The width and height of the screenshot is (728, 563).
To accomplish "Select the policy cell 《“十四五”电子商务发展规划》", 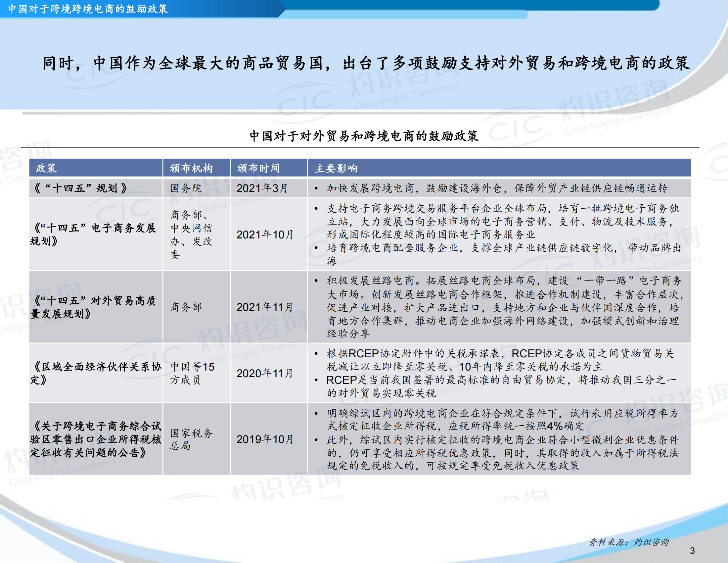I will click(x=96, y=234).
